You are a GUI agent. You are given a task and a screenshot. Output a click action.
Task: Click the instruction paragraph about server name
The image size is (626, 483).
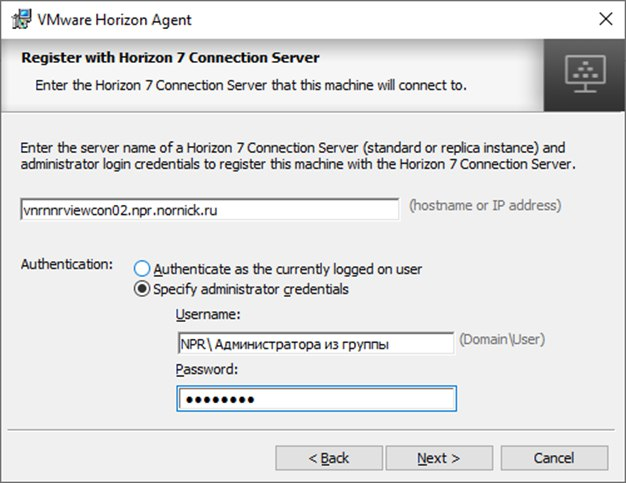[x=299, y=155]
